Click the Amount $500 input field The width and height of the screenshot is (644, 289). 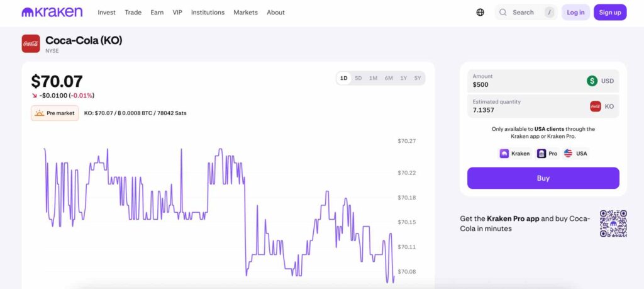coord(543,81)
